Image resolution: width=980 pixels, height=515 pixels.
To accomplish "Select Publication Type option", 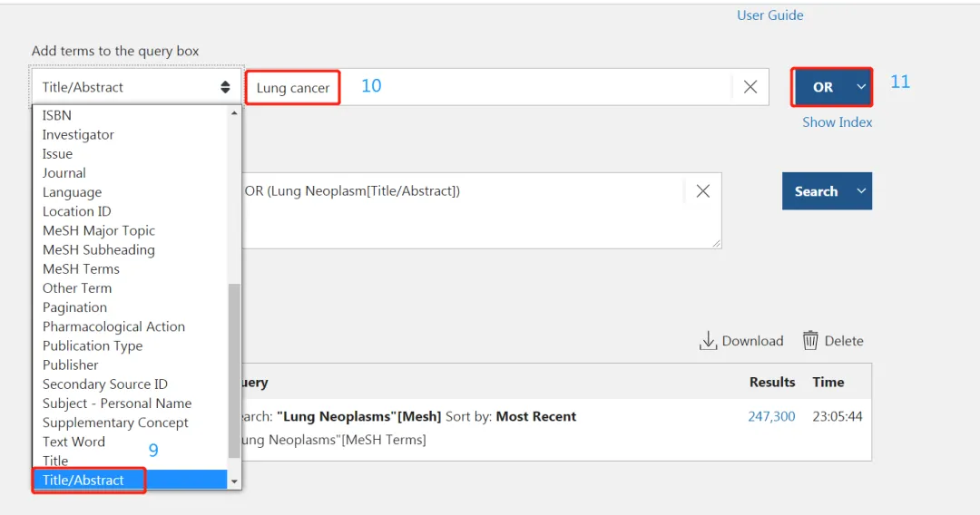I will pos(131,345).
